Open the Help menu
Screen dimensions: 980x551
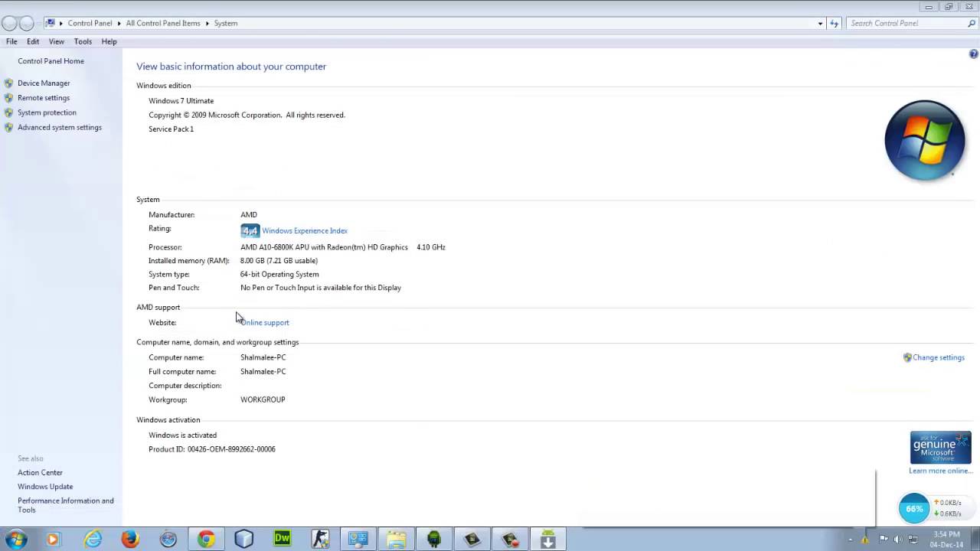(x=109, y=41)
